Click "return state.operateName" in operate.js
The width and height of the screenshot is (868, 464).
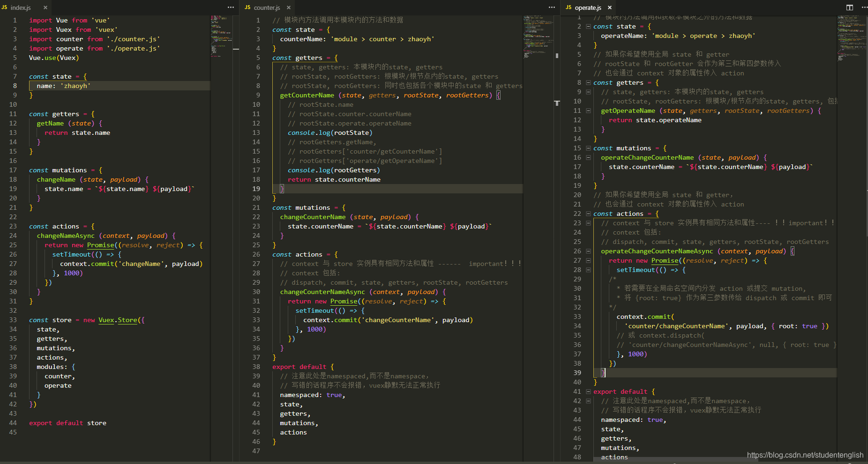pos(655,120)
